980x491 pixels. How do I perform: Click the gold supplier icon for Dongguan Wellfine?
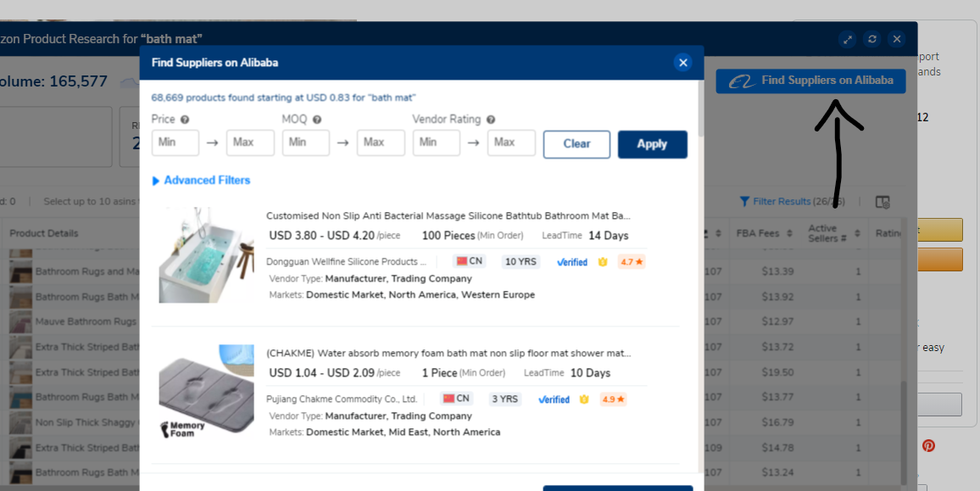[x=603, y=262]
